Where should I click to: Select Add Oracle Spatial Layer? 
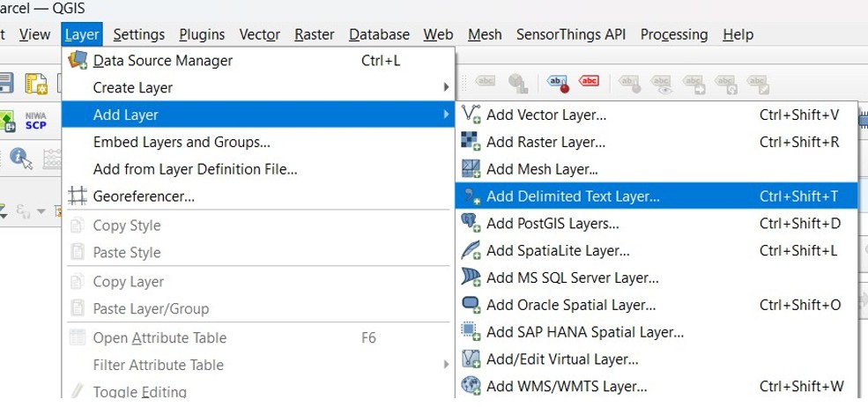coord(657,305)
